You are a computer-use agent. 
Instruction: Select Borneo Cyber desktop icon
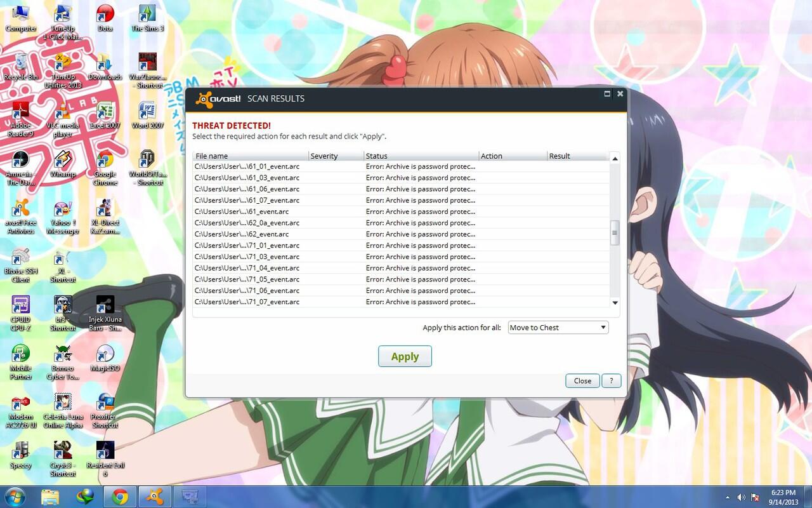63,362
